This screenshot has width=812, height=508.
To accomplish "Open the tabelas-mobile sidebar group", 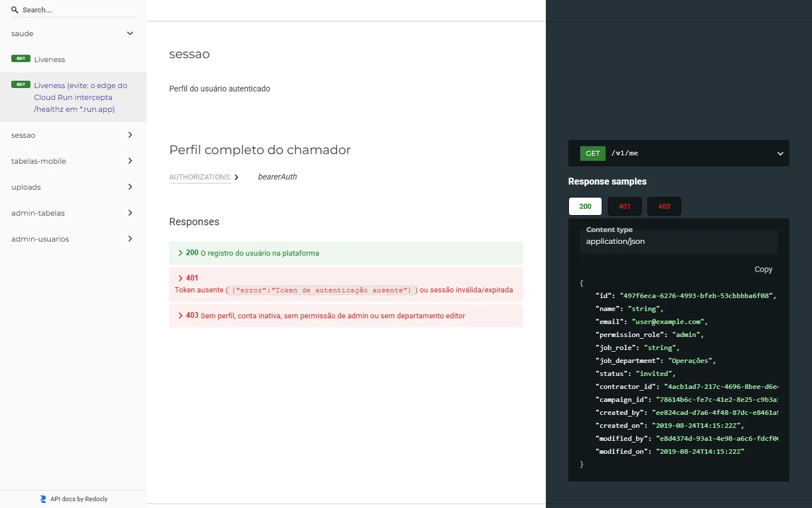I will tap(73, 161).
